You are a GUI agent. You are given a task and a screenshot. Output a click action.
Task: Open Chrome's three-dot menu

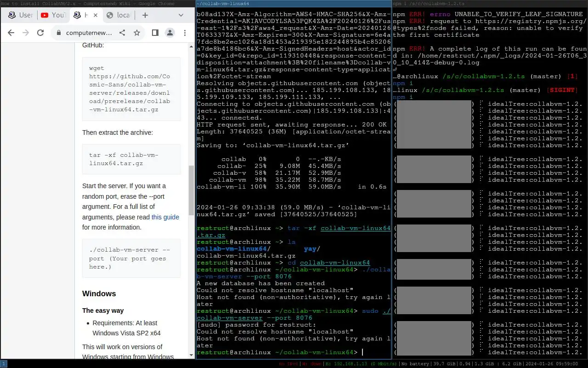(185, 33)
